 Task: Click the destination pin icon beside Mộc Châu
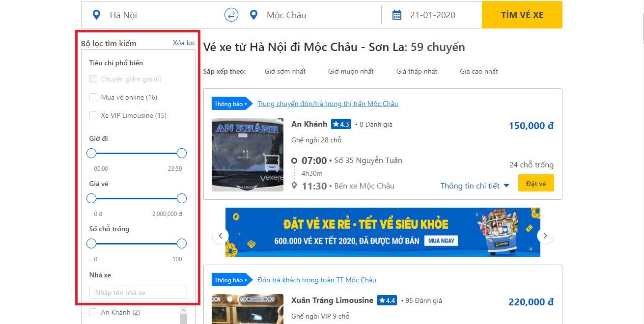[253, 15]
